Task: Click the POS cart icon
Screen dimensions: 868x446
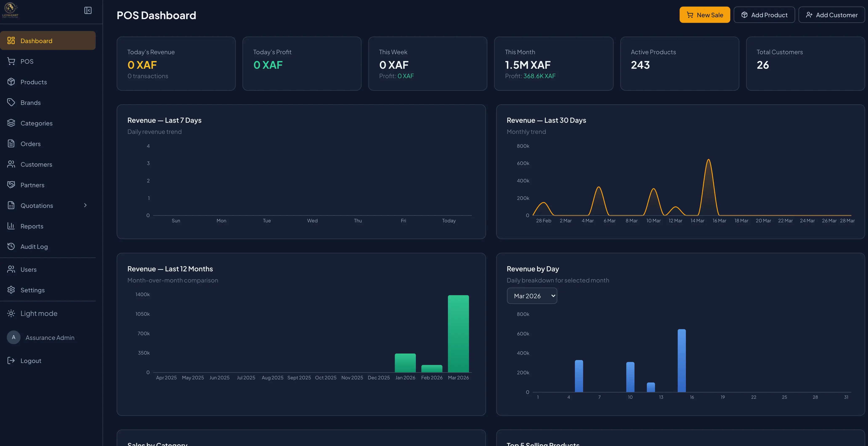Action: point(11,61)
